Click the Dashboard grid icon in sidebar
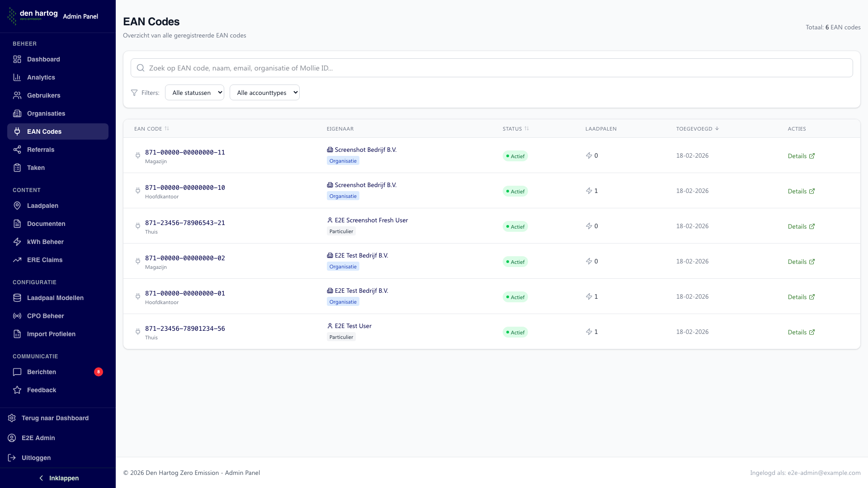The image size is (868, 488). [x=17, y=59]
